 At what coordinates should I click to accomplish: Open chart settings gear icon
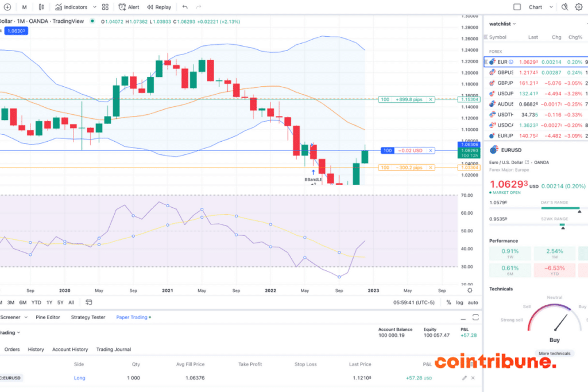[578, 7]
